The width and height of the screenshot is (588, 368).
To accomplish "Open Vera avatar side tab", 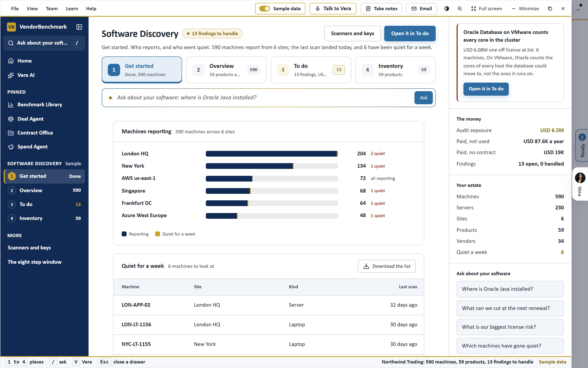I will coord(580,184).
